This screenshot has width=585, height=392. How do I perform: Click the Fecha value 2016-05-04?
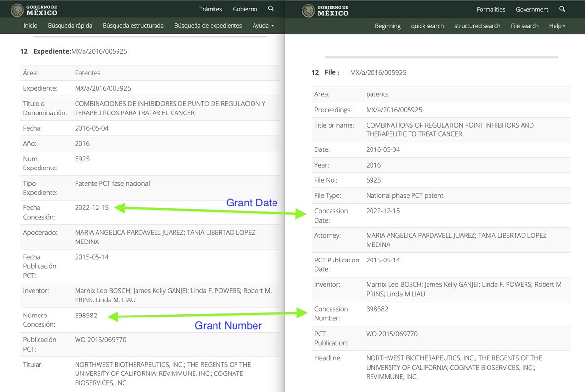click(x=92, y=128)
